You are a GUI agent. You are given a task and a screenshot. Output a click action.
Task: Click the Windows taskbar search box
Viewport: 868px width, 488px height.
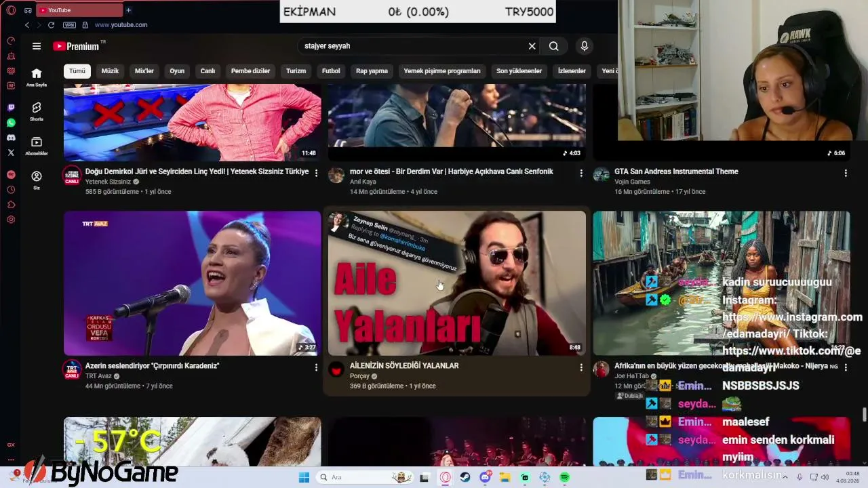pyautogui.click(x=366, y=477)
